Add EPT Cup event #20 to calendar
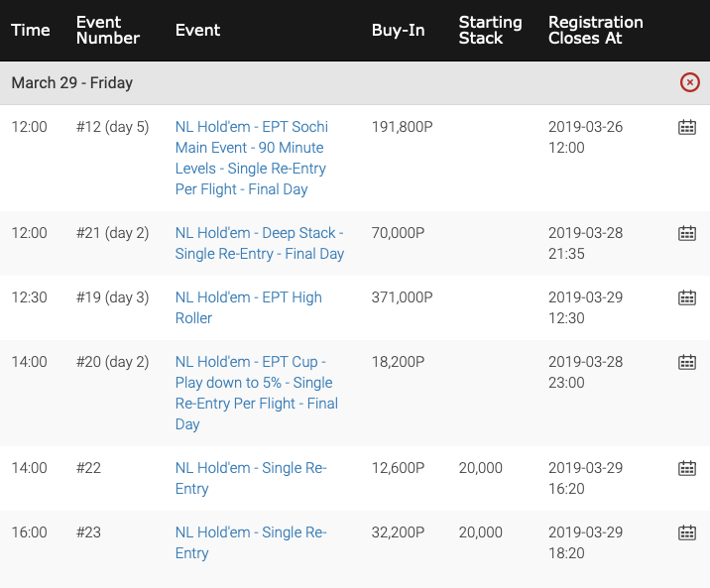The width and height of the screenshot is (710, 588). pyautogui.click(x=687, y=362)
